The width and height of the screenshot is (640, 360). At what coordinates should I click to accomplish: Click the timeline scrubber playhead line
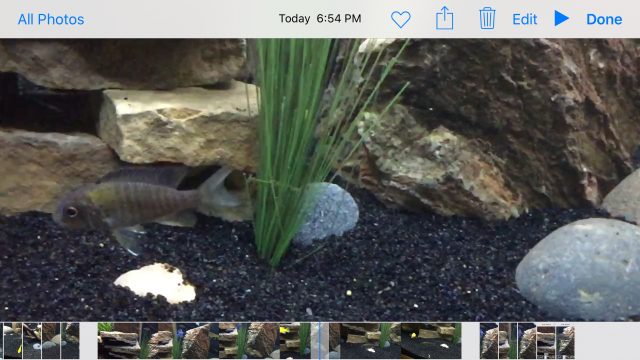pos(320,340)
